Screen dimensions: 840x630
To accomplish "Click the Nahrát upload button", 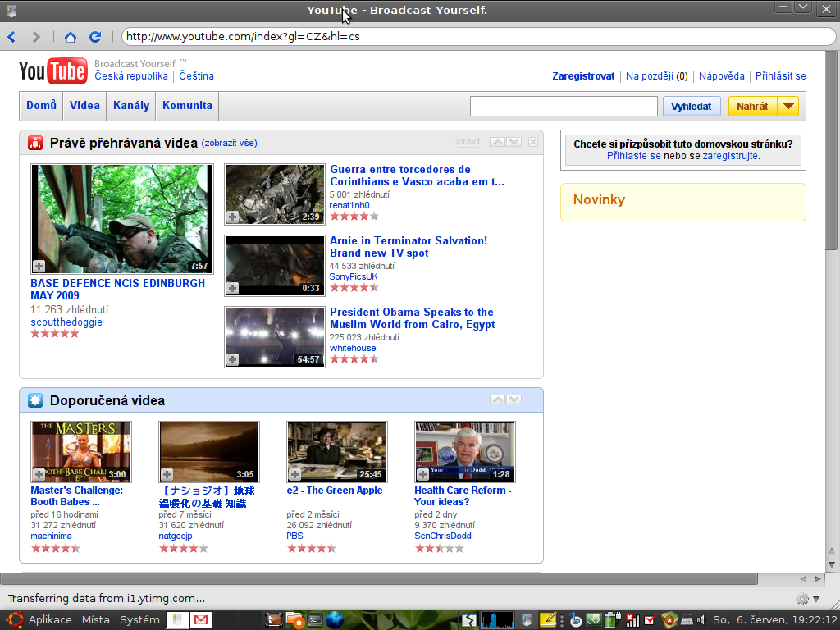I will tap(753, 106).
